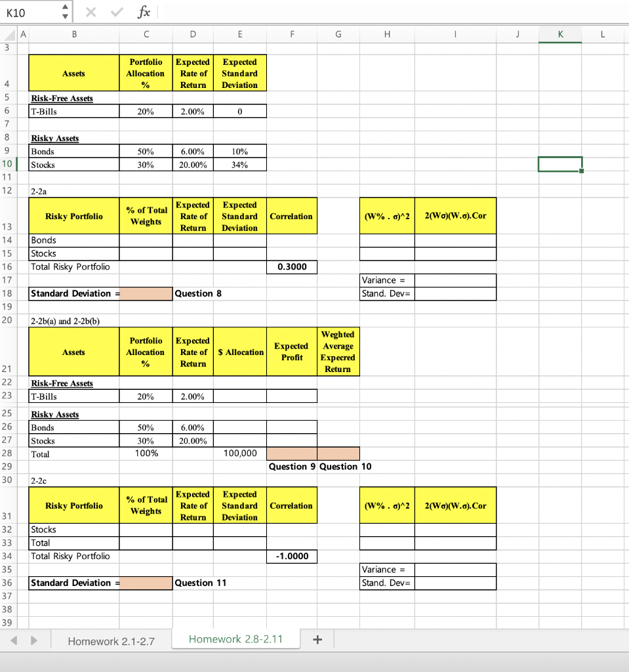Screen dimensions: 629x672
Task: Click Stocks expected return 20.00% in row 10
Action: click(x=193, y=165)
